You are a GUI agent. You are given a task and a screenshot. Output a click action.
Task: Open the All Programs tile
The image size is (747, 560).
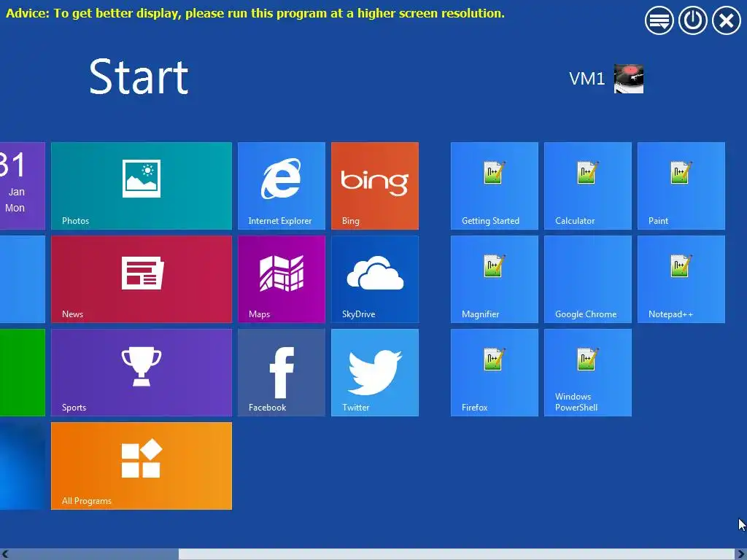click(x=142, y=466)
